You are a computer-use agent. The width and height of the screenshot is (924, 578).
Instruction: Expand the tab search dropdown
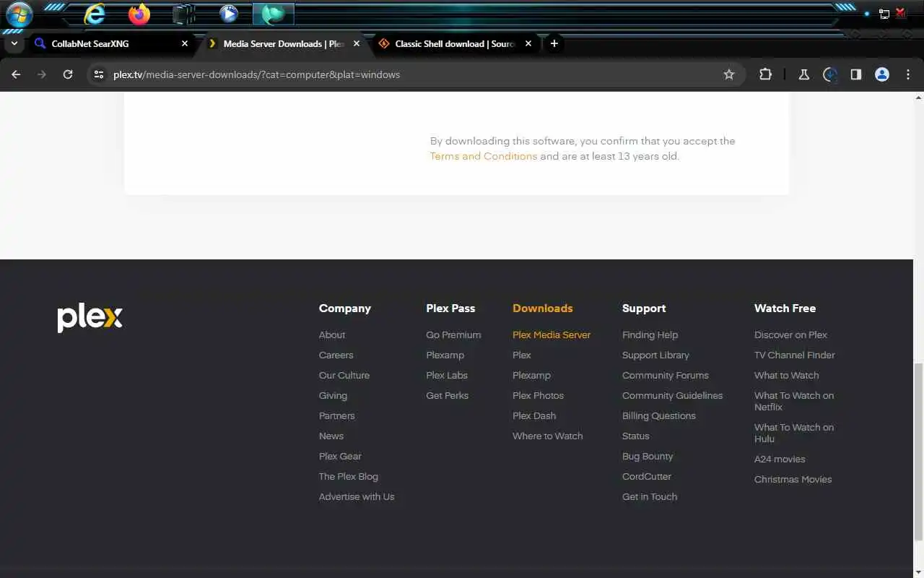click(x=14, y=43)
